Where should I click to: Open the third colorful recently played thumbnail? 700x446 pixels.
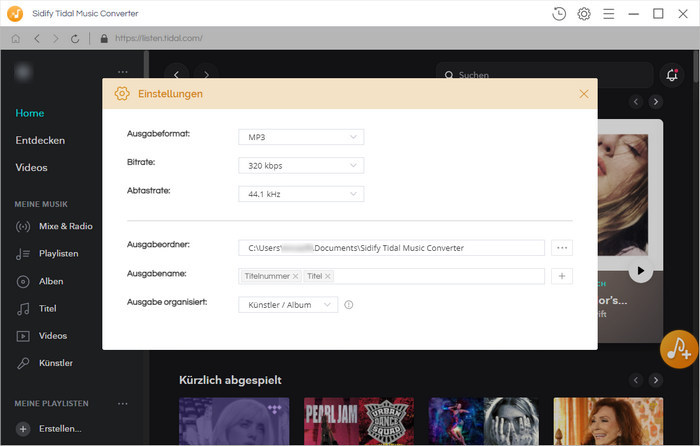[x=483, y=421]
